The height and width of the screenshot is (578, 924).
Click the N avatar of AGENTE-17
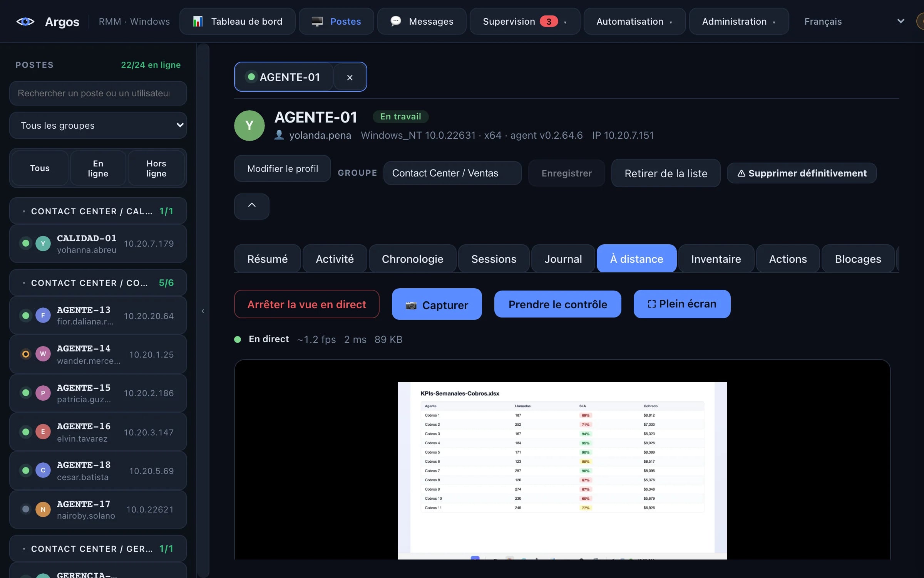tap(43, 509)
